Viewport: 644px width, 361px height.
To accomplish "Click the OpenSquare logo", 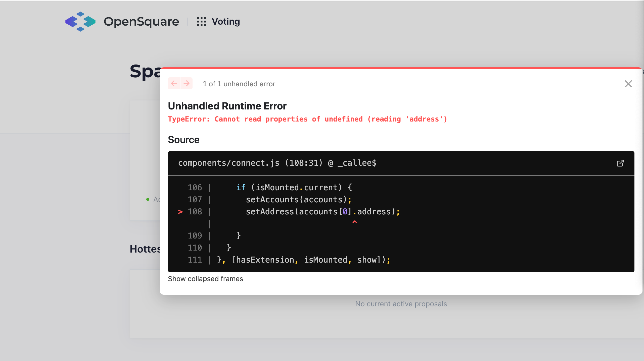I will click(x=80, y=21).
